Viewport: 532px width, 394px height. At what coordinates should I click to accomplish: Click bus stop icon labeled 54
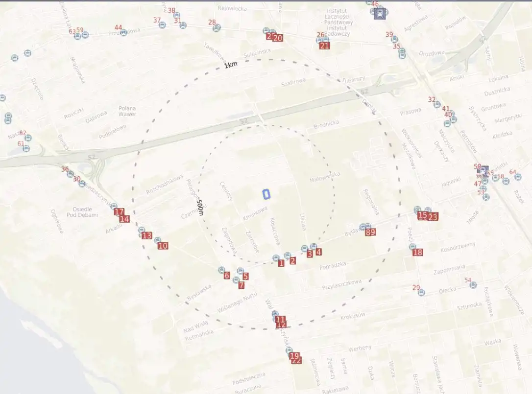coord(473,285)
